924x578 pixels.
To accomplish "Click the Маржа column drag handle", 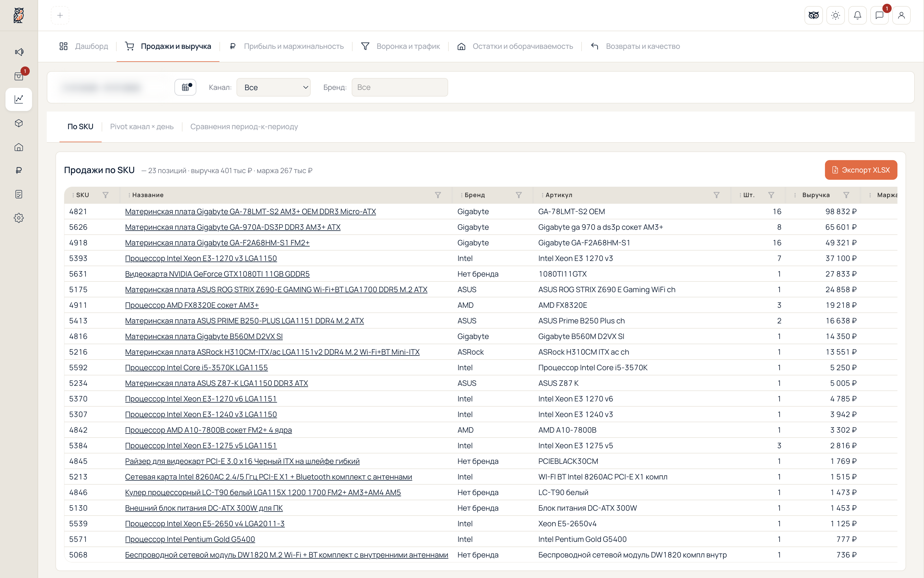I will (870, 195).
